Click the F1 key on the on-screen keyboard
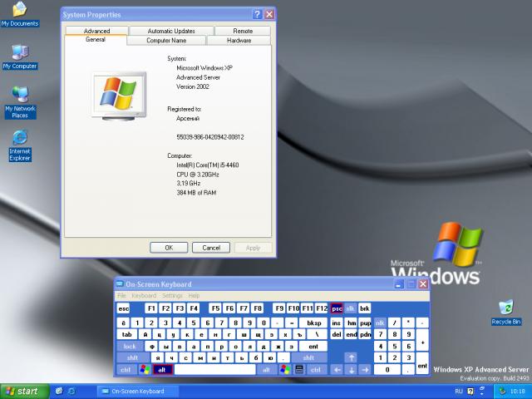The image size is (532, 399). click(151, 308)
